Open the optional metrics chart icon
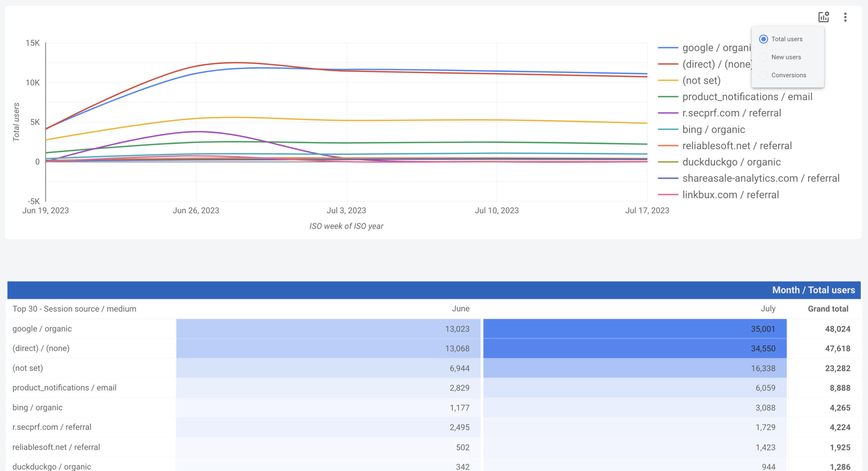Viewport: 868px width, 471px height. pos(823,17)
